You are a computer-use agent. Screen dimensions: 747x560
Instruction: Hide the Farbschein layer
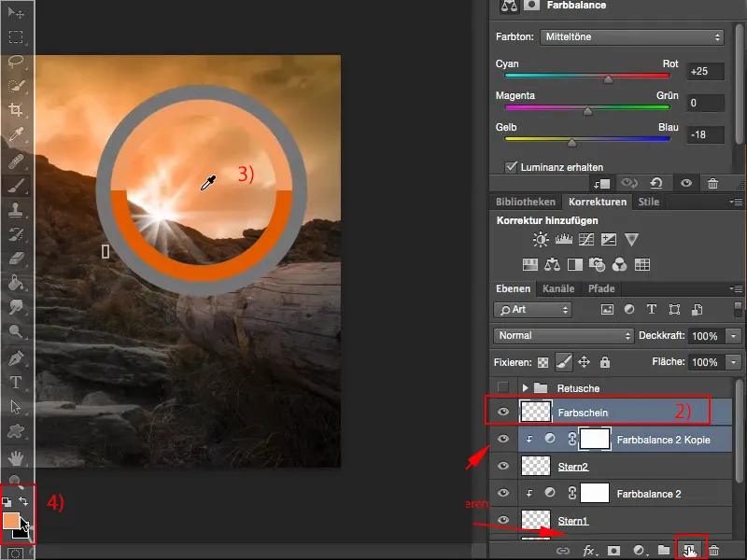click(504, 411)
